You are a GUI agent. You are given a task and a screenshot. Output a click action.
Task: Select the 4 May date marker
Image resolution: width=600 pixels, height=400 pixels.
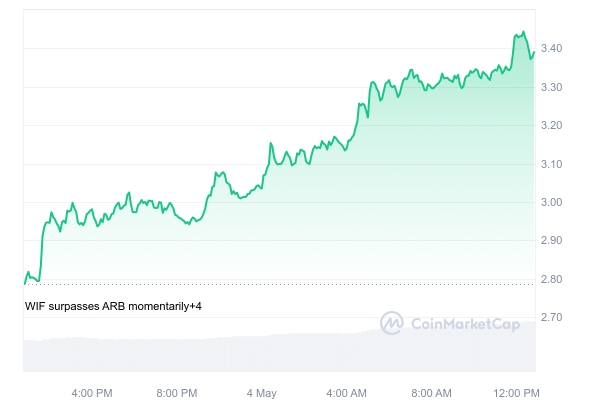pos(261,392)
